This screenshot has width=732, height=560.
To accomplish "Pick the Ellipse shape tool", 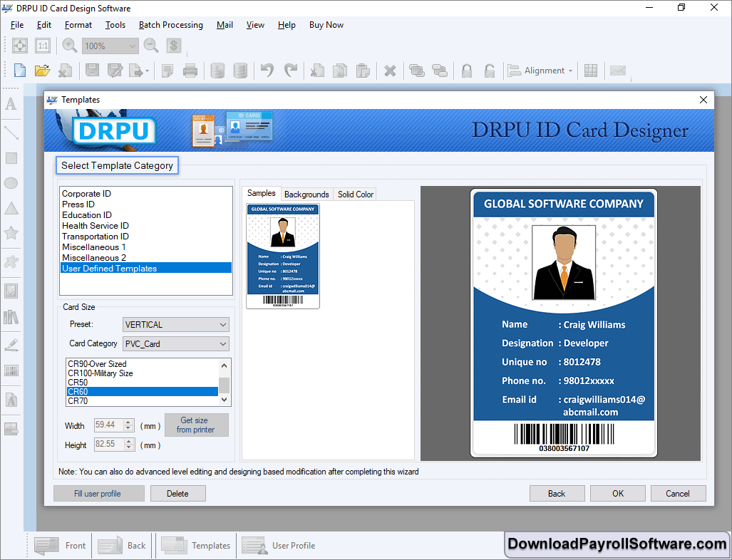I will (11, 183).
